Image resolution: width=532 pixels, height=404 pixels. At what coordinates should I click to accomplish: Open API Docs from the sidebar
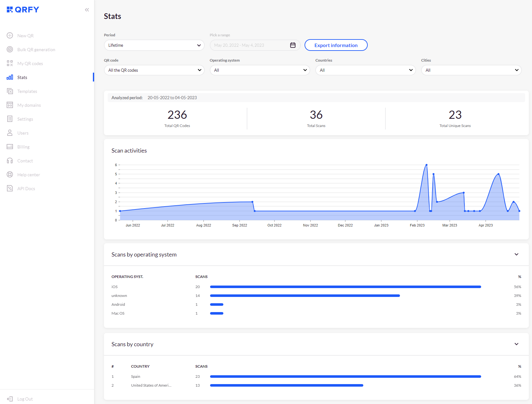point(10,188)
